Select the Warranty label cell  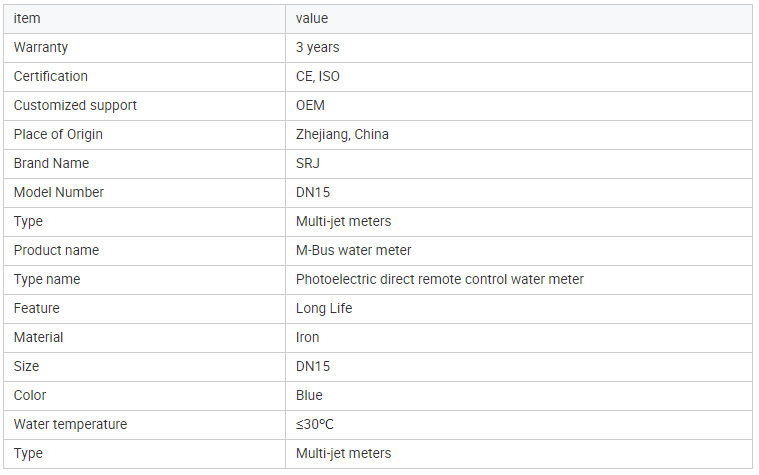[41, 47]
